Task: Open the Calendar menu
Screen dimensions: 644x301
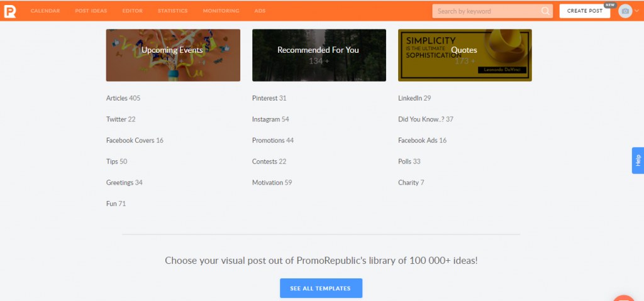Action: point(45,11)
